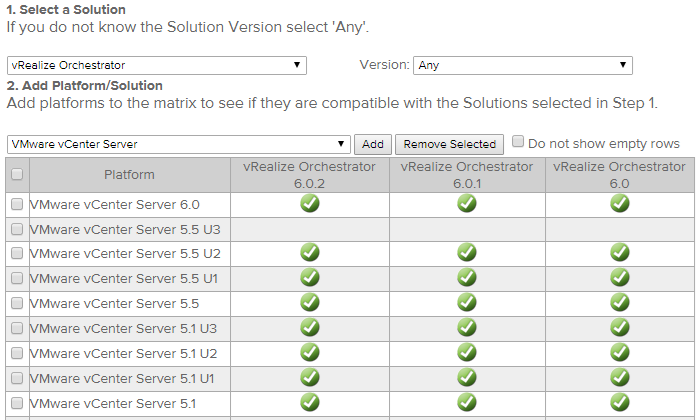The width and height of the screenshot is (698, 420).
Task: Check the vCenter Server 5.1 U2 row checkbox
Action: coord(17,353)
